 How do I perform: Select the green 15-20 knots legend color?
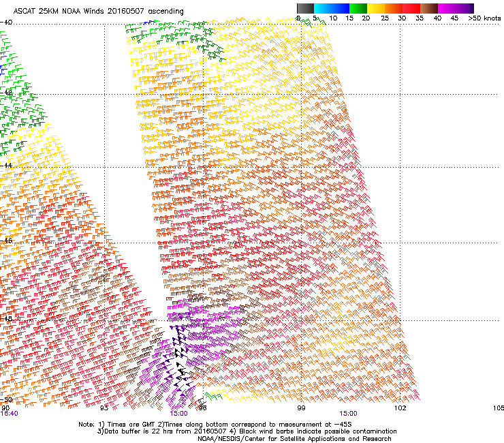pos(358,8)
